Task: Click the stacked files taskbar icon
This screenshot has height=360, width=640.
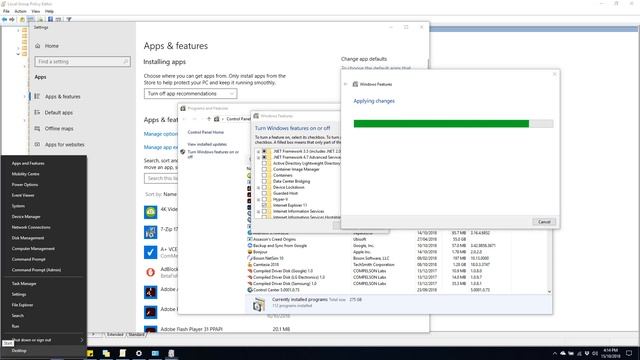Action: tap(106, 353)
